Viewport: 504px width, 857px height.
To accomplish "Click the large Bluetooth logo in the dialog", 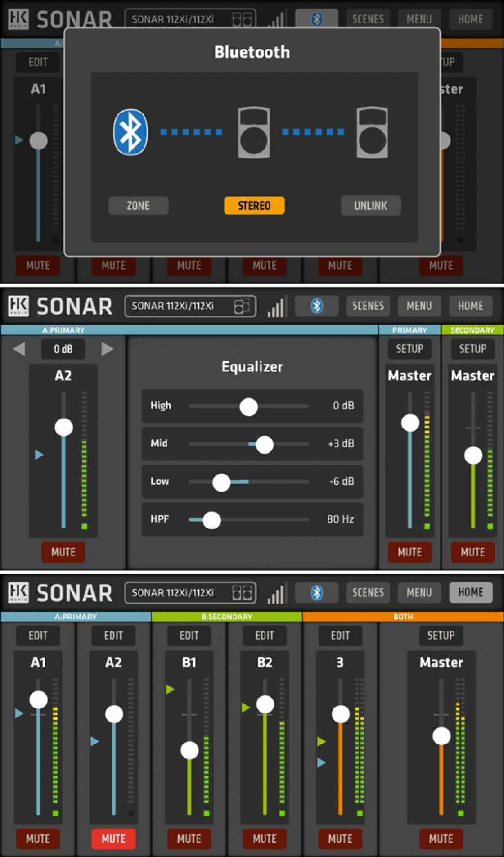I will click(130, 132).
